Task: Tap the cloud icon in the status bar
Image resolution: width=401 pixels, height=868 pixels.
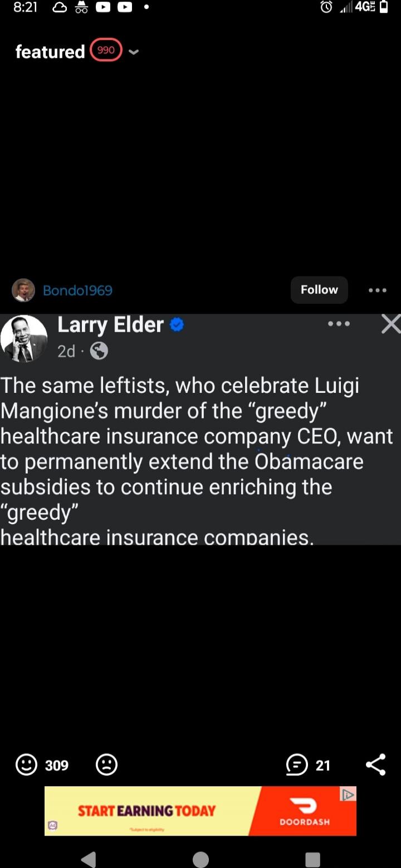Action: coord(58,7)
